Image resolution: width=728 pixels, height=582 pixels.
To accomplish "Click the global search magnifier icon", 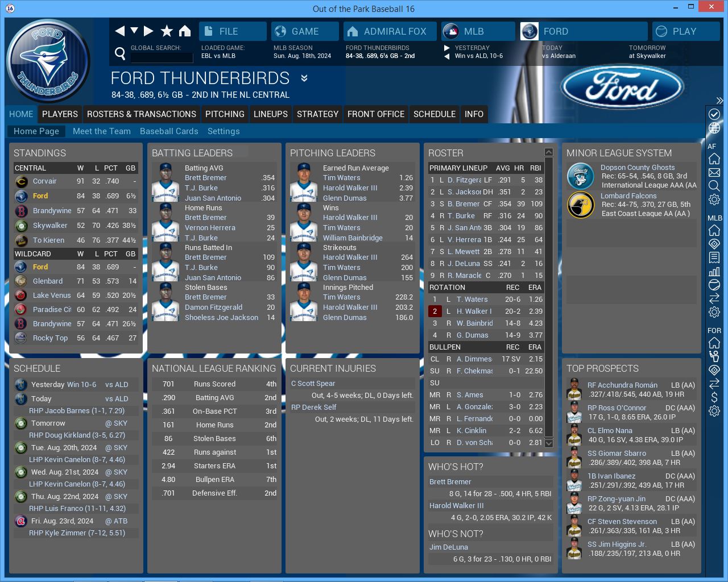I will (x=120, y=53).
